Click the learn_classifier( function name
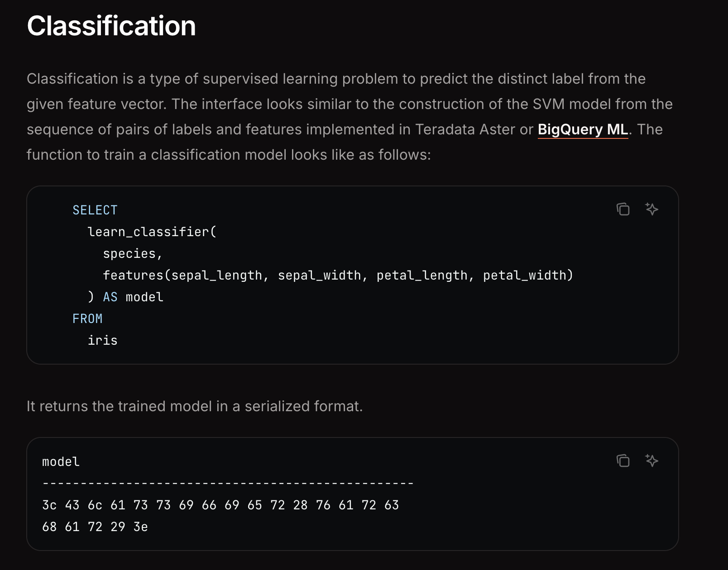Image resolution: width=728 pixels, height=570 pixels. tap(152, 232)
